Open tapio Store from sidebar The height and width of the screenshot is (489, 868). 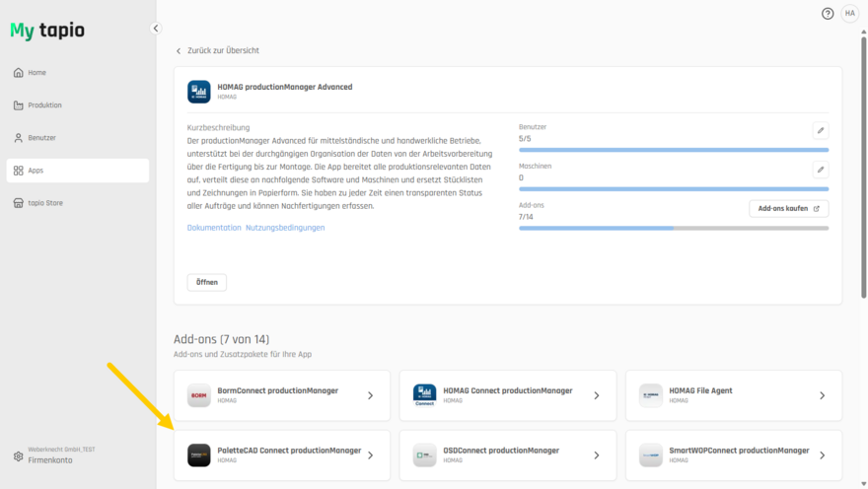(78, 203)
